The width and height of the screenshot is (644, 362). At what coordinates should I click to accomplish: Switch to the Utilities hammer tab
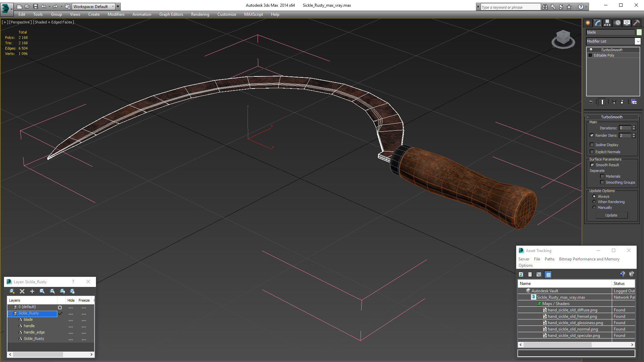click(x=636, y=23)
